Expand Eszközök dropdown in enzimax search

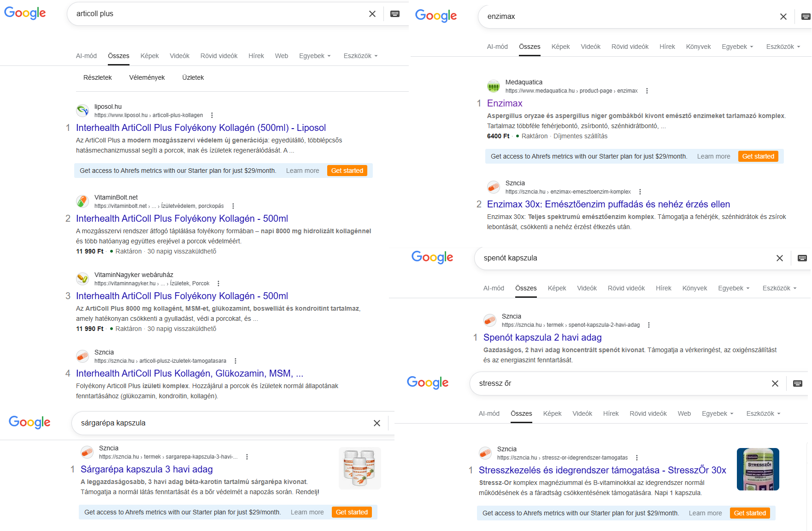[x=783, y=47]
